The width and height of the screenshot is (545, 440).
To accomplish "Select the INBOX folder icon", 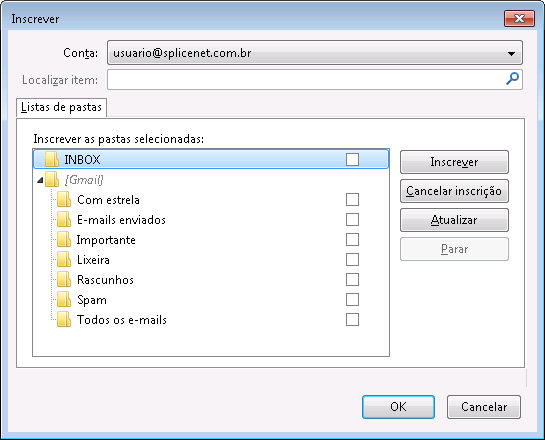I will (51, 160).
